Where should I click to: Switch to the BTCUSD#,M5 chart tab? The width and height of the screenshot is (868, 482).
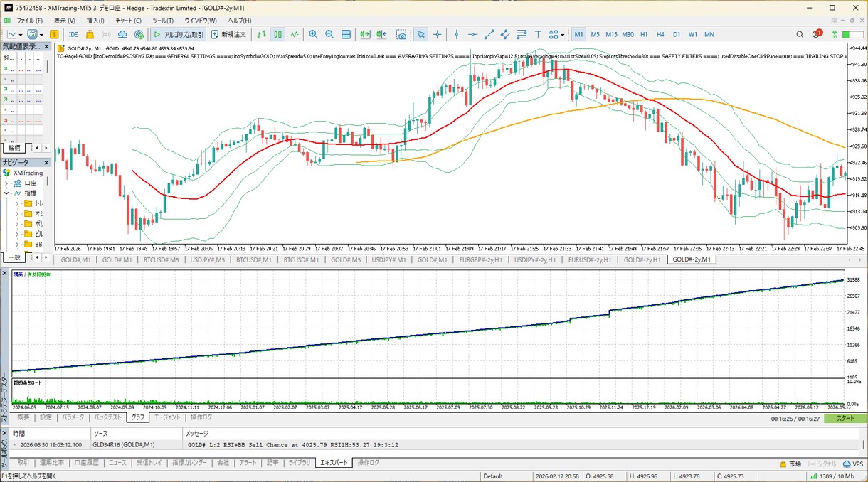pos(162,260)
